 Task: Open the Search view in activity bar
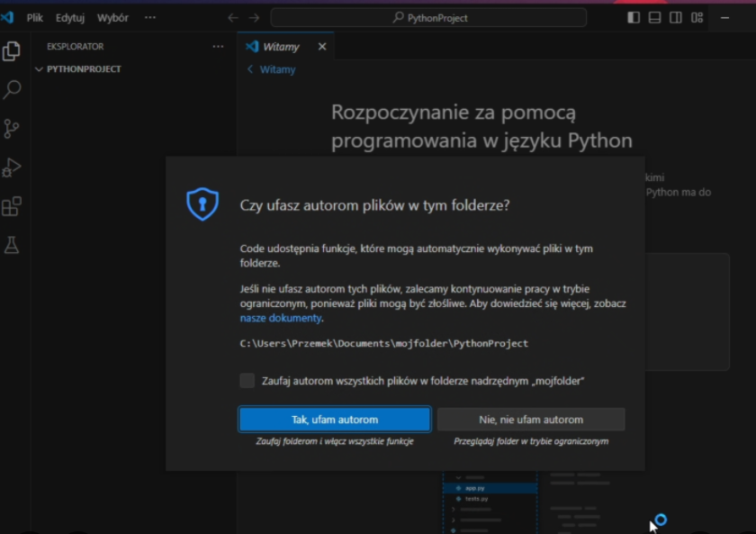tap(12, 90)
